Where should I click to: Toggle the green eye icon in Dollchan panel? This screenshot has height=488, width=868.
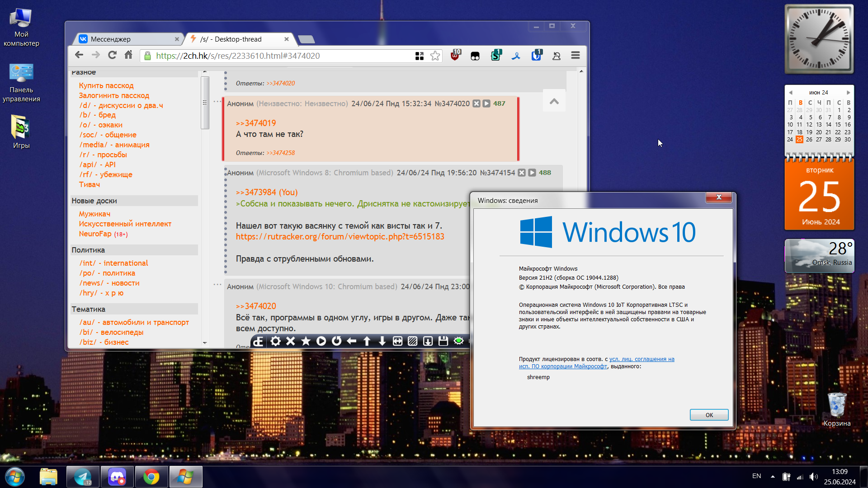[458, 341]
